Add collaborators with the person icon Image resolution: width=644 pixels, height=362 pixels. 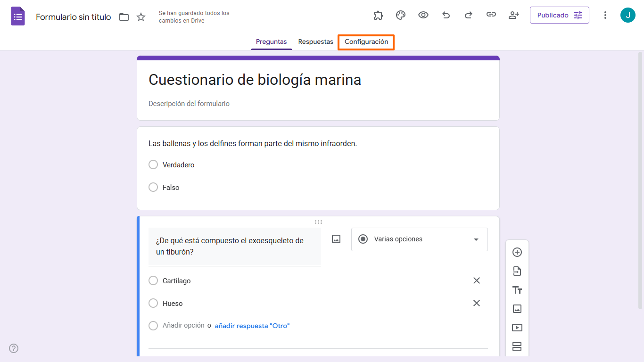coord(513,15)
